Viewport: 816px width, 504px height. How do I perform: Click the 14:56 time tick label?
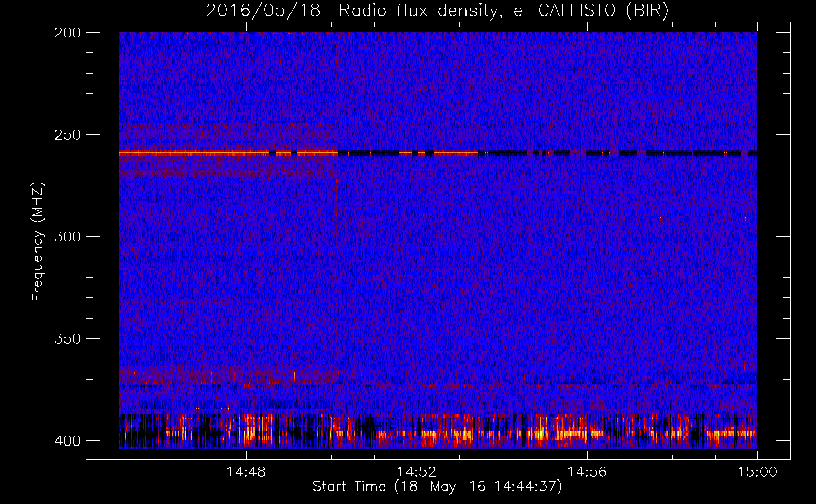(587, 472)
